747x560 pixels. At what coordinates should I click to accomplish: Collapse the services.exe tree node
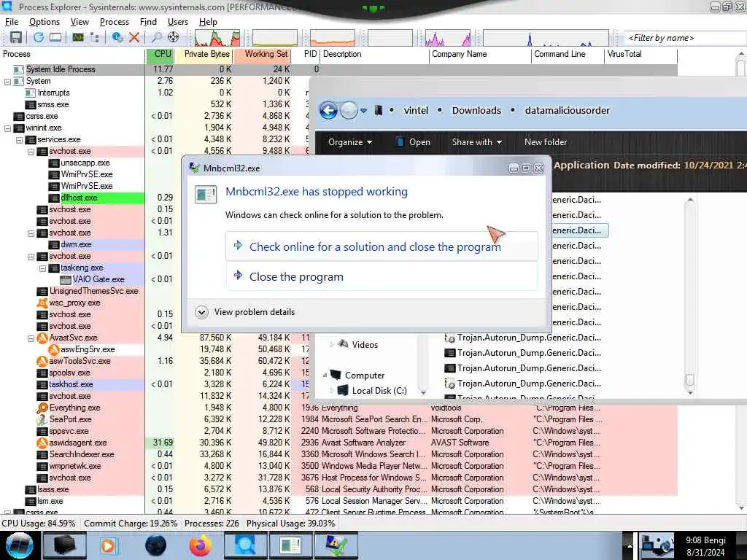19,140
